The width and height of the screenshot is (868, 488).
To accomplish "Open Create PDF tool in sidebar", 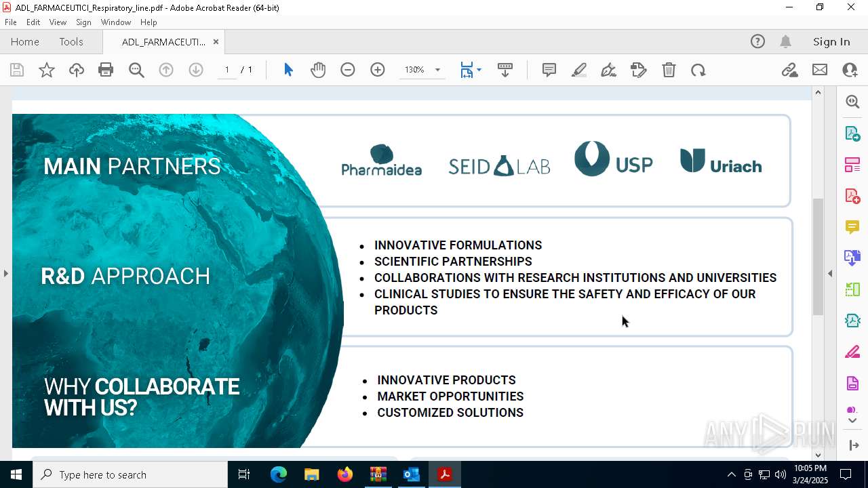I will (x=852, y=196).
